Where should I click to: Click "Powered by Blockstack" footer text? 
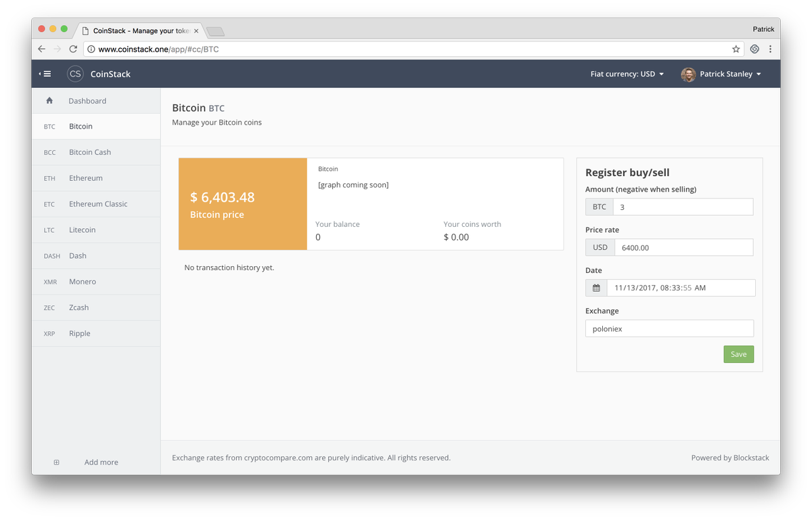coord(730,458)
